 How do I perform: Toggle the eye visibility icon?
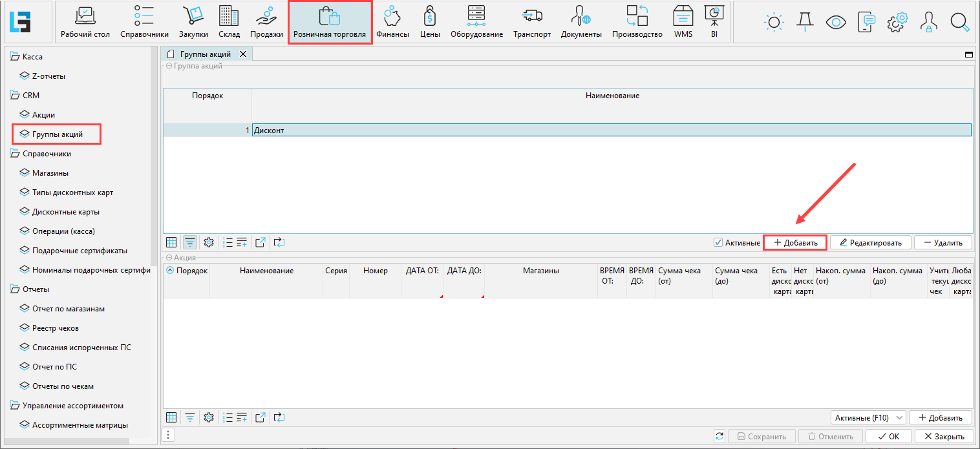[836, 22]
